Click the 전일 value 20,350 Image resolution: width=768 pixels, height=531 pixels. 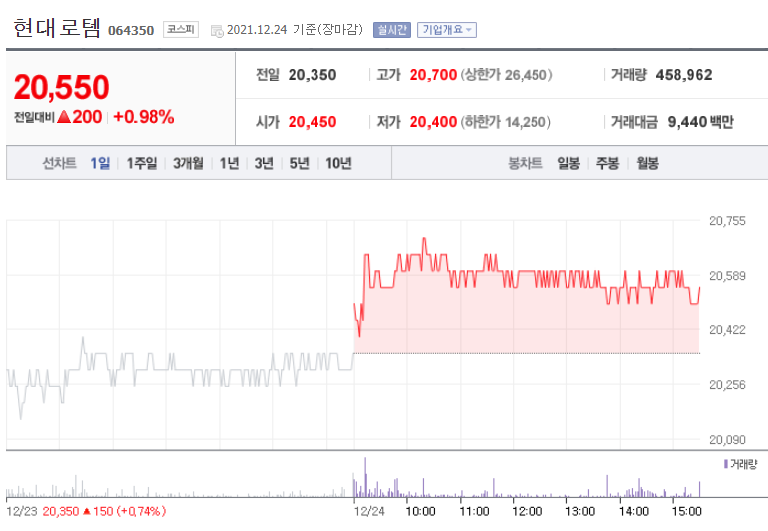click(312, 75)
